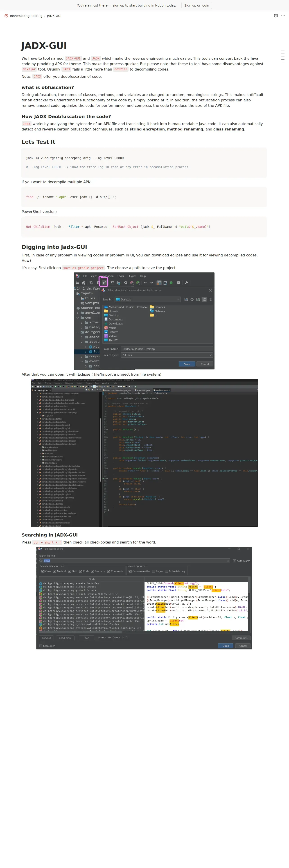
Task: Open the Save In dropdown showing Desktop
Action: click(147, 299)
